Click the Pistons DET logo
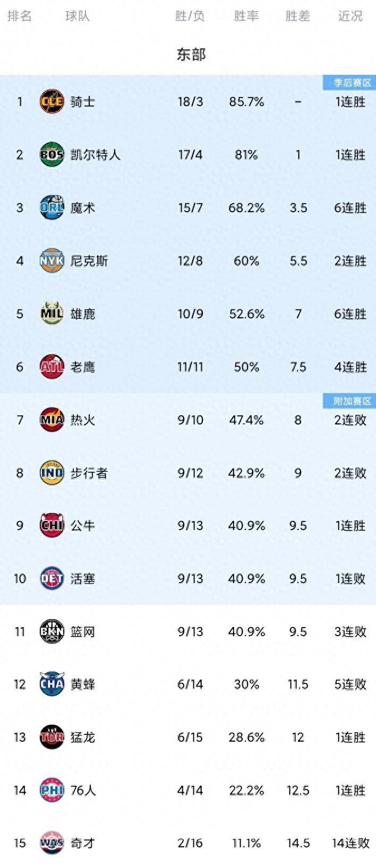 pyautogui.click(x=50, y=578)
